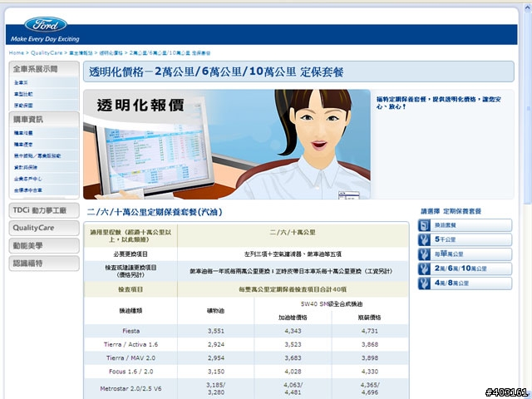
Task: Click the 必要更換項目 row label
Action: tap(131, 254)
